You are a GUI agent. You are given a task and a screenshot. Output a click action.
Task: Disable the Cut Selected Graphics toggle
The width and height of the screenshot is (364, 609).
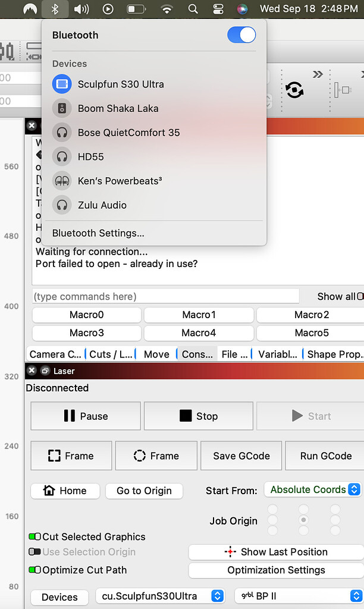pos(36,536)
